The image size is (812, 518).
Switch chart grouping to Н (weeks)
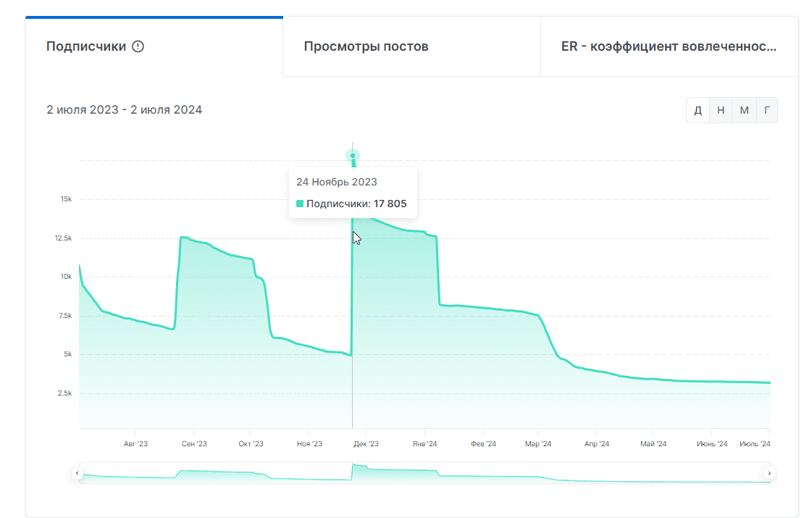[721, 110]
